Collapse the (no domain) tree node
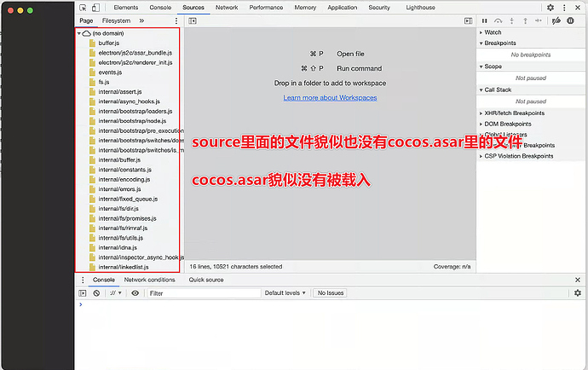The width and height of the screenshot is (588, 370). click(78, 33)
